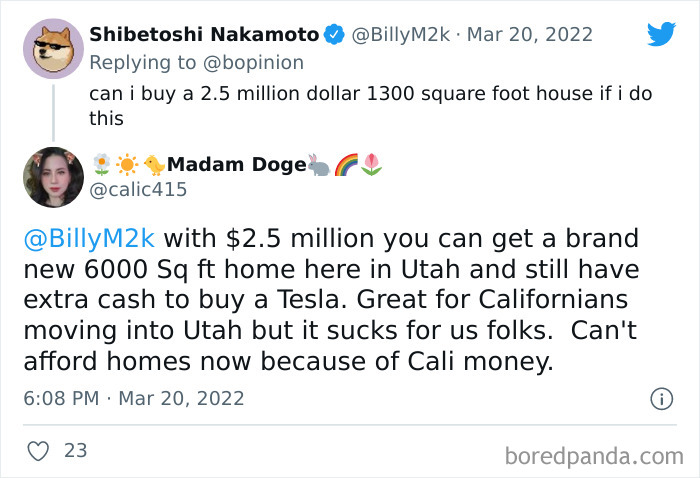
Task: Click the Twitter bird logo
Action: click(x=661, y=34)
